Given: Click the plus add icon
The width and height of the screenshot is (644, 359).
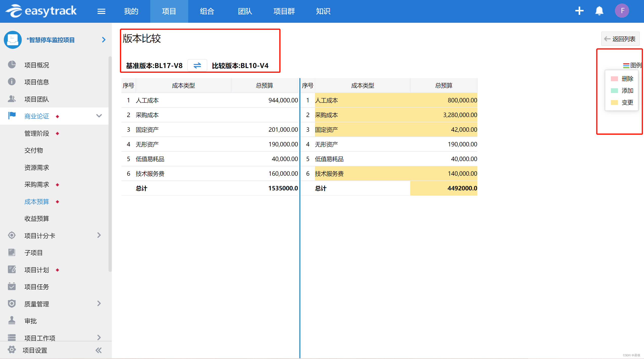Looking at the screenshot, I should coord(579,11).
